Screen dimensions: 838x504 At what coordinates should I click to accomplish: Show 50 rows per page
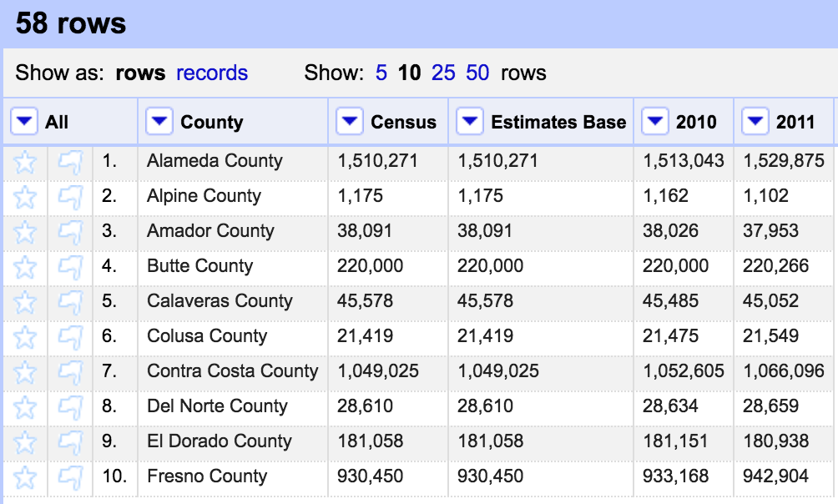477,73
